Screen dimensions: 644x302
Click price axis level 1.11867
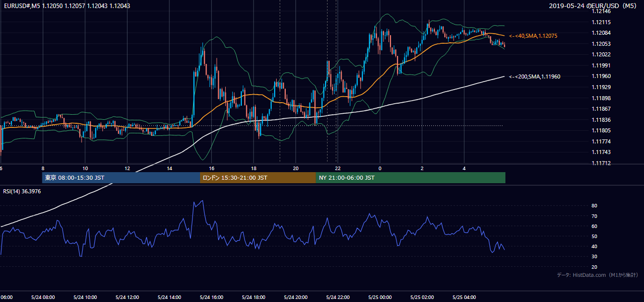(x=602, y=109)
